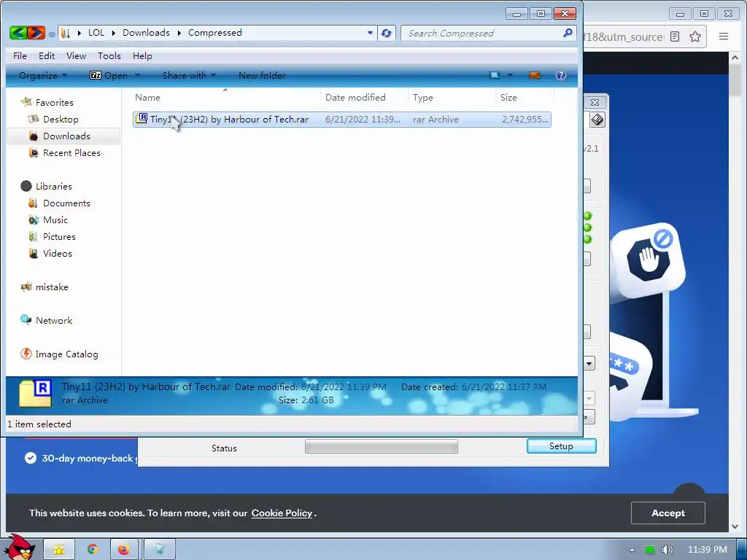This screenshot has height=560, width=747.
Task: Click the Status progress bar in the dialog
Action: pyautogui.click(x=382, y=447)
